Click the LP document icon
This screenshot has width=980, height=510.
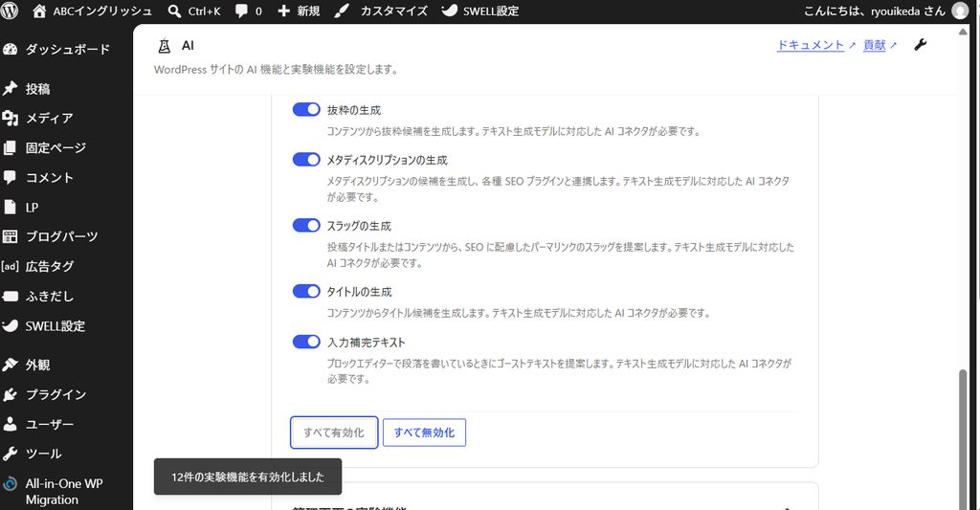(10, 207)
